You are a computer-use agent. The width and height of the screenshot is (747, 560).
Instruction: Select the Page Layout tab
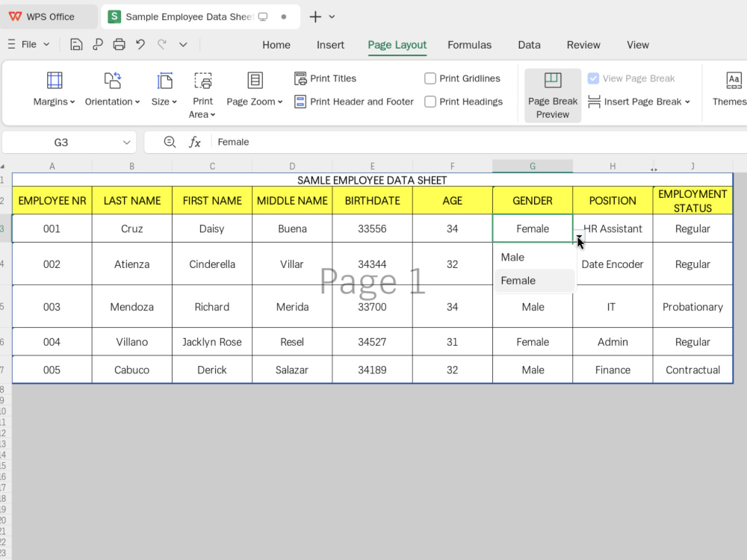(x=397, y=45)
